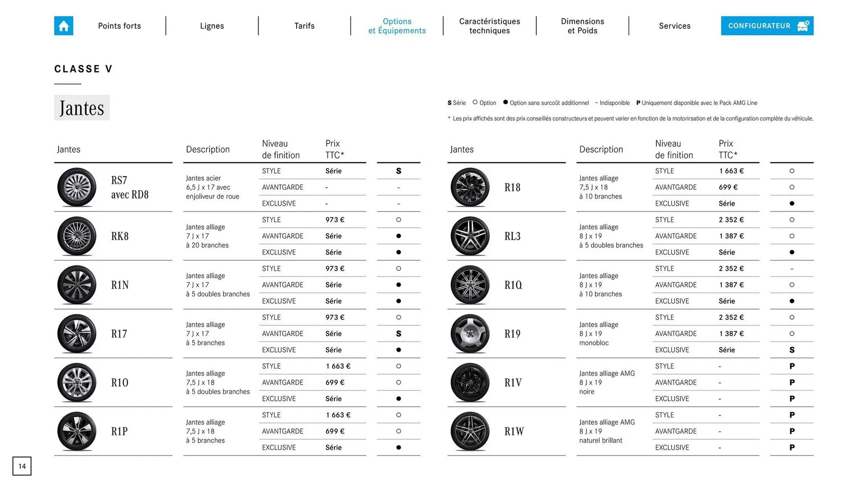This screenshot has width=868, height=488.
Task: Click the R1N wheel picture
Action: click(x=76, y=285)
